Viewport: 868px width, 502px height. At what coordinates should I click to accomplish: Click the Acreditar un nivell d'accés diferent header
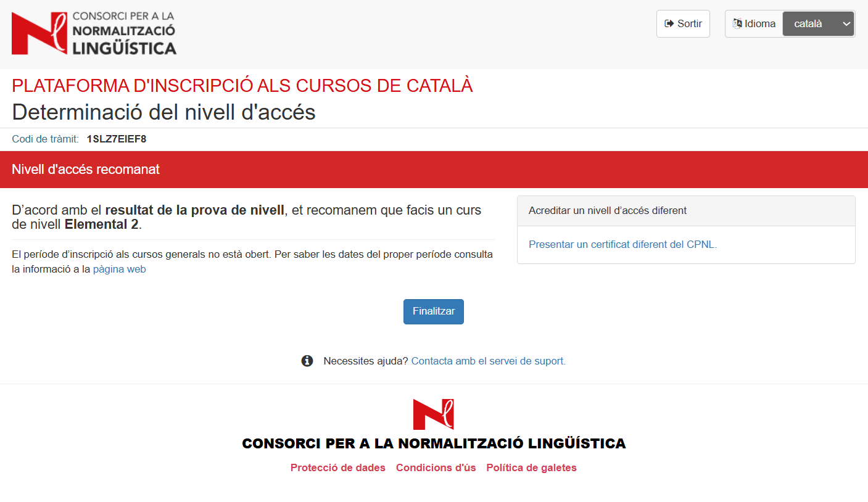[607, 211]
